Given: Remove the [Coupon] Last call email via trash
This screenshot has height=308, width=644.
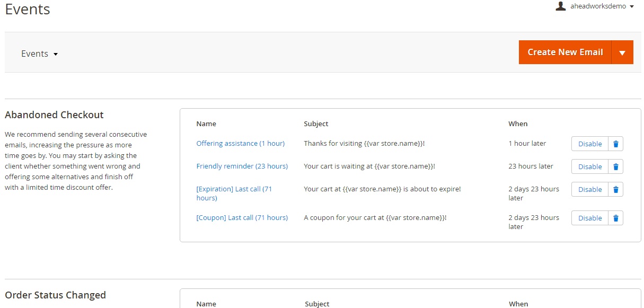Looking at the screenshot, I should pyautogui.click(x=615, y=218).
